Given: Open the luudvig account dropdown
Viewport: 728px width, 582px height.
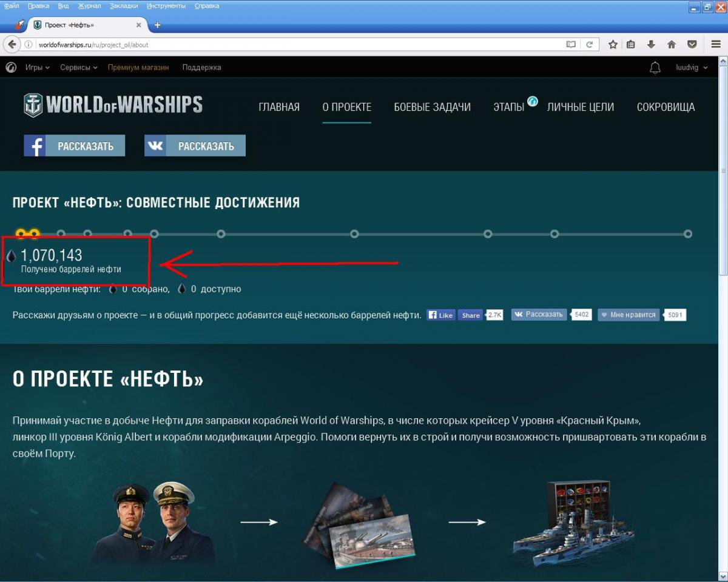Looking at the screenshot, I should (x=692, y=67).
